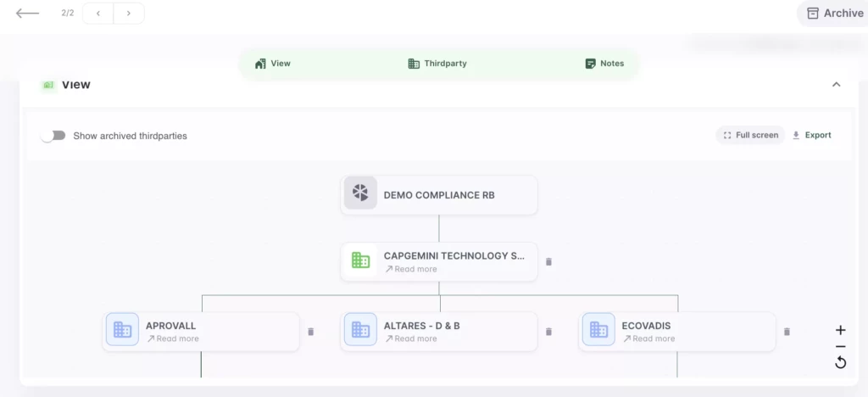Image resolution: width=868 pixels, height=397 pixels.
Task: Go back using the left arrow
Action: pos(27,14)
